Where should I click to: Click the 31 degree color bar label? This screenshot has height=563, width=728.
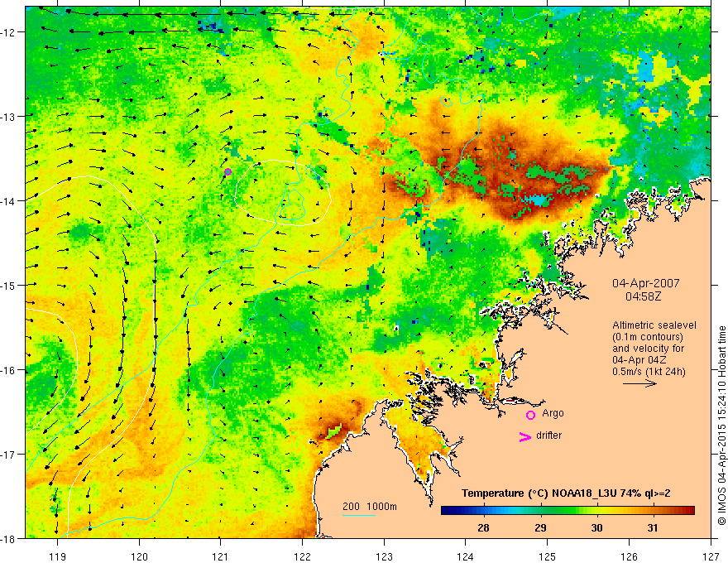(653, 527)
